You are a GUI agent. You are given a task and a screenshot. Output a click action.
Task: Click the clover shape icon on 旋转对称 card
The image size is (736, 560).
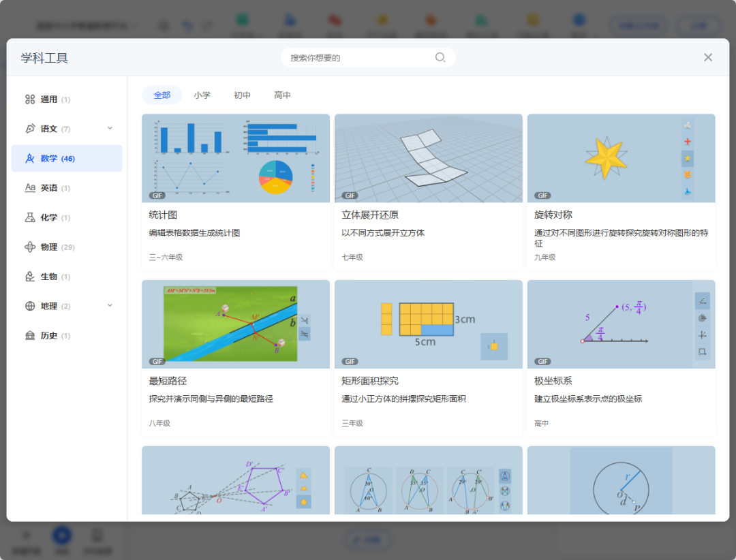pos(688,125)
